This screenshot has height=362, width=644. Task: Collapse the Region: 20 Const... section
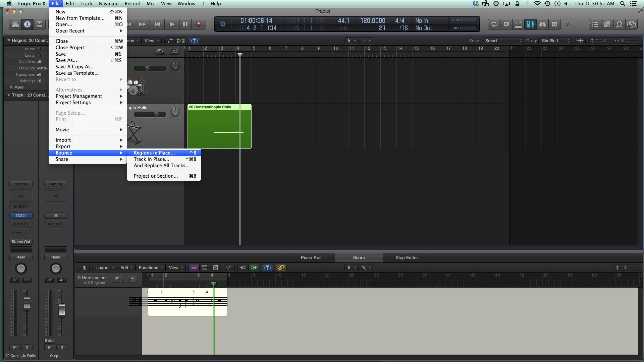[9, 40]
